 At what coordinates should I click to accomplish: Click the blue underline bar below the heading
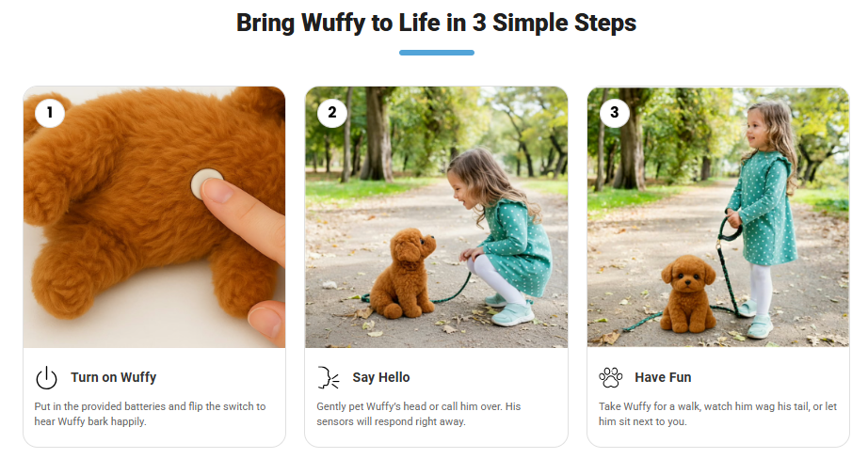pyautogui.click(x=436, y=53)
